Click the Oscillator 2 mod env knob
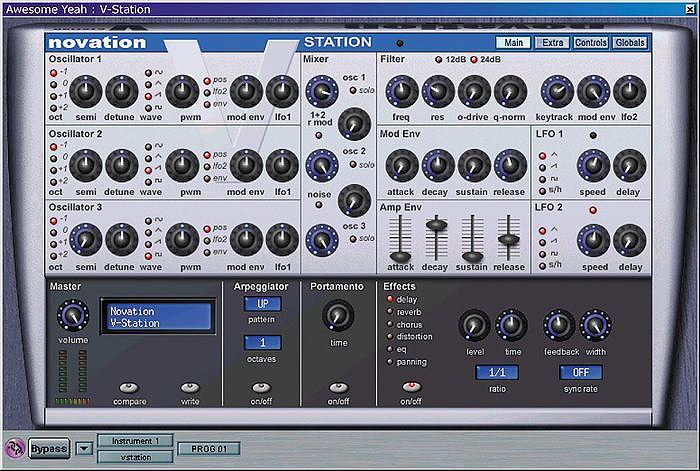Screen dimensions: 700x471 [246, 166]
